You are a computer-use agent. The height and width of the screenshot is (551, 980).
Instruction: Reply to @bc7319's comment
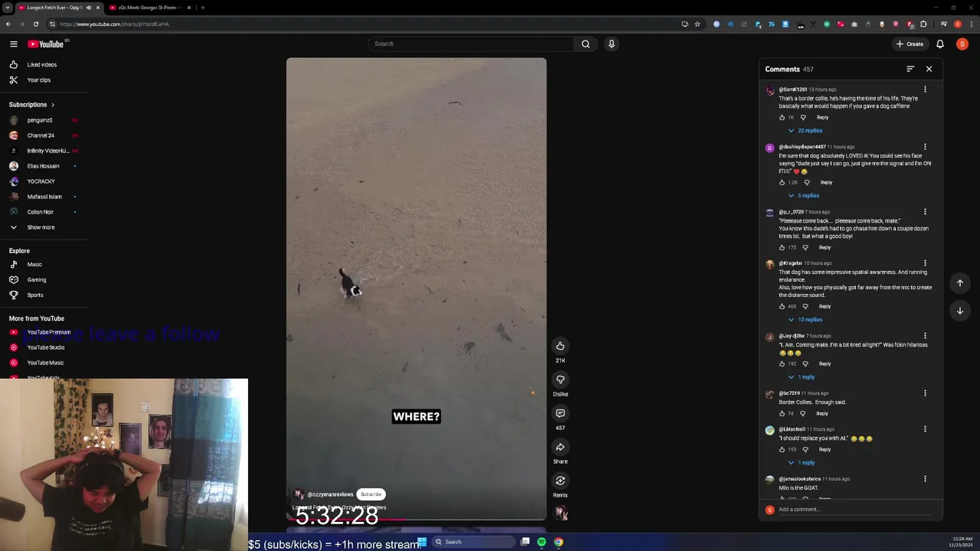(822, 414)
